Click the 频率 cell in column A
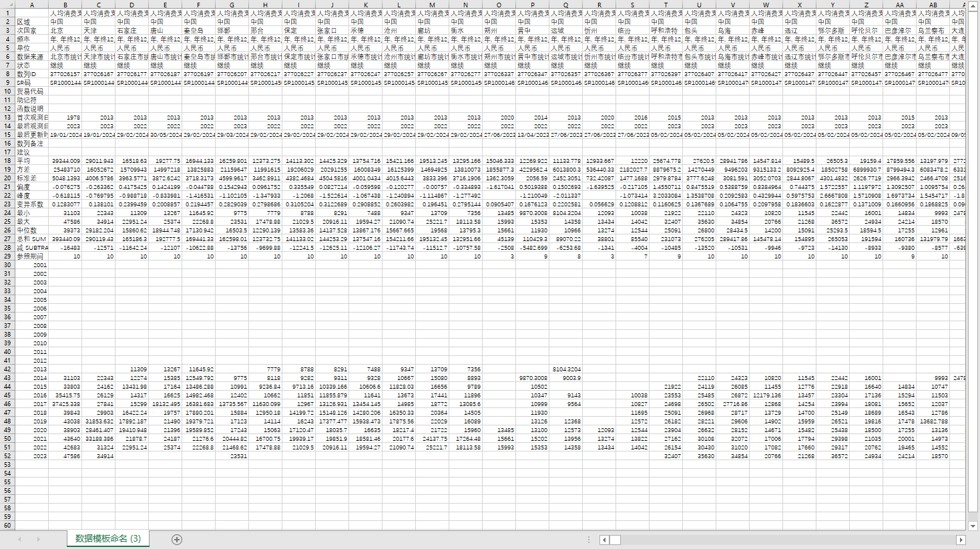Image resolution: width=980 pixels, height=549 pixels. point(31,39)
